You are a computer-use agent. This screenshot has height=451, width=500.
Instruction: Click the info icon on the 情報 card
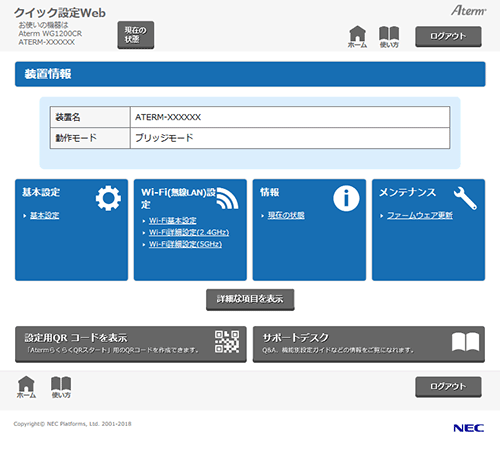click(346, 198)
